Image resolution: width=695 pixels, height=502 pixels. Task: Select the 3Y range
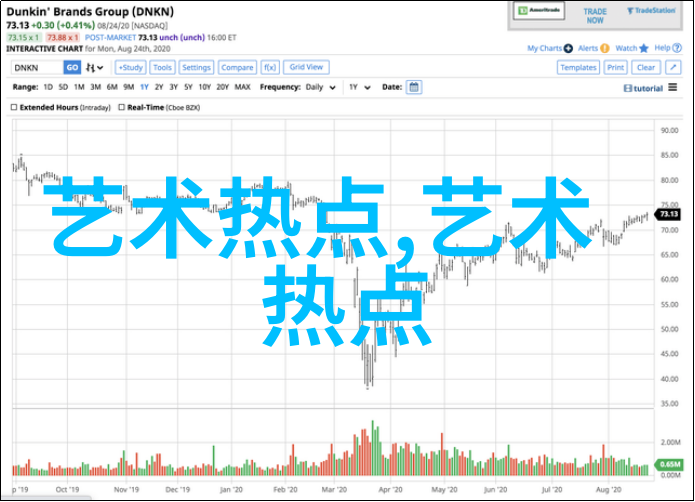click(173, 87)
